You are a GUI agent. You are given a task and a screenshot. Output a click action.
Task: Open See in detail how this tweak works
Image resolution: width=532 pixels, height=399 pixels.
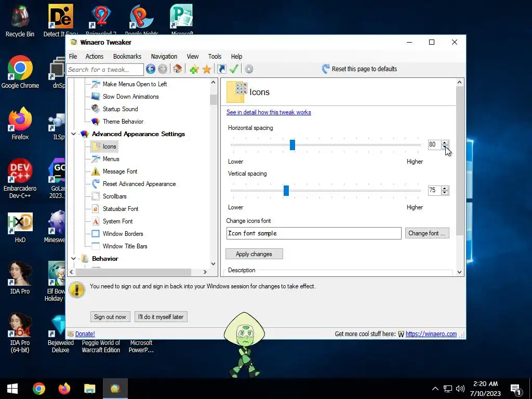tap(269, 112)
